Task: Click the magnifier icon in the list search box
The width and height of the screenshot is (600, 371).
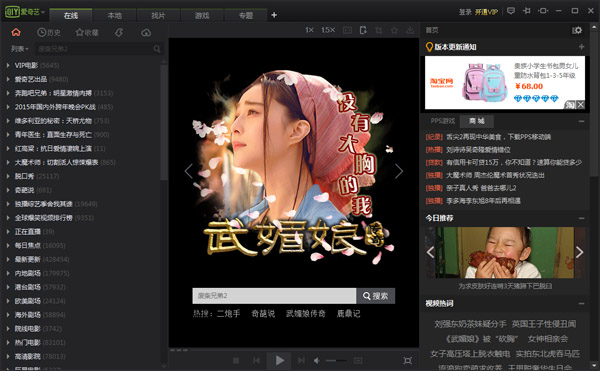Action: click(157, 49)
